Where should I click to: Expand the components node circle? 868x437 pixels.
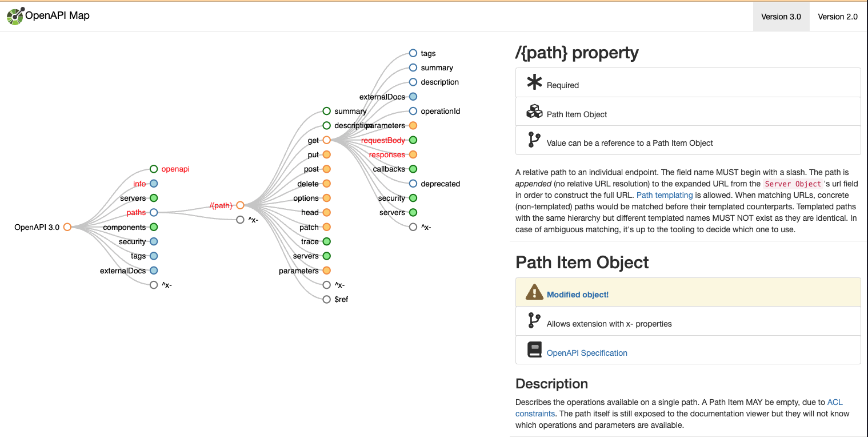(x=154, y=227)
